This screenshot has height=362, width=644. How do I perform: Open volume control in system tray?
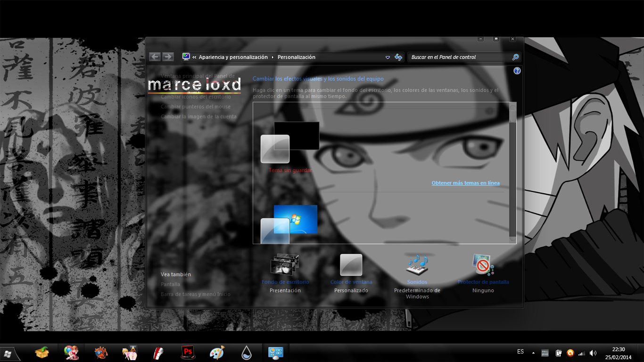point(593,353)
